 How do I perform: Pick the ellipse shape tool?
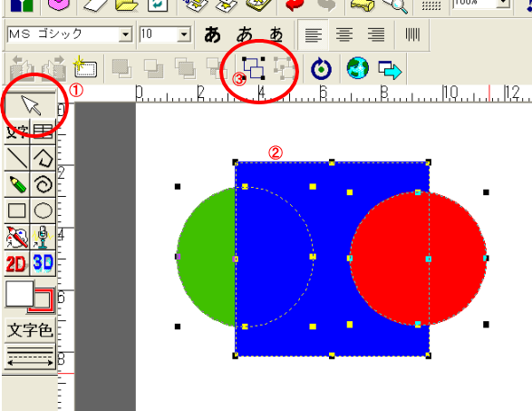click(44, 210)
